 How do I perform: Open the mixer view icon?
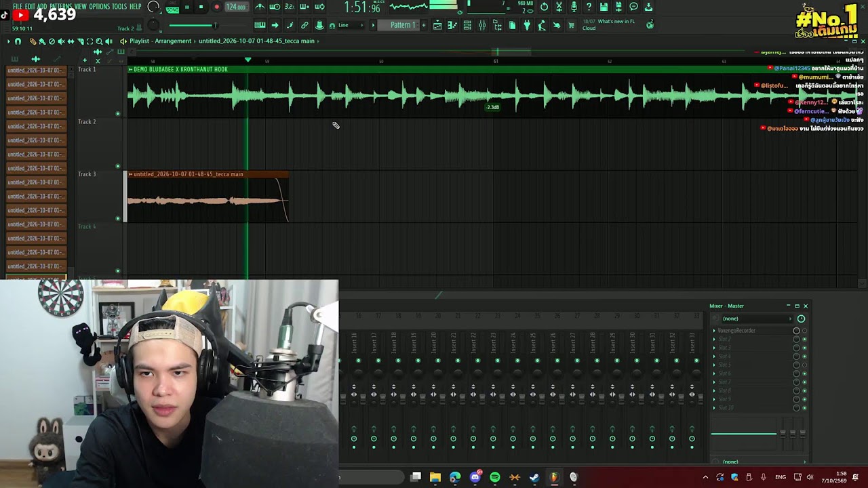coord(482,25)
